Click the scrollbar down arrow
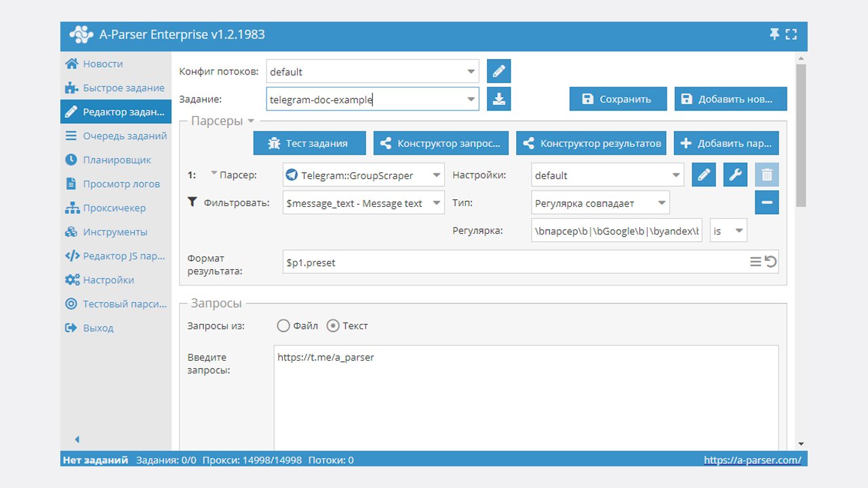Image resolution: width=868 pixels, height=488 pixels. (801, 444)
